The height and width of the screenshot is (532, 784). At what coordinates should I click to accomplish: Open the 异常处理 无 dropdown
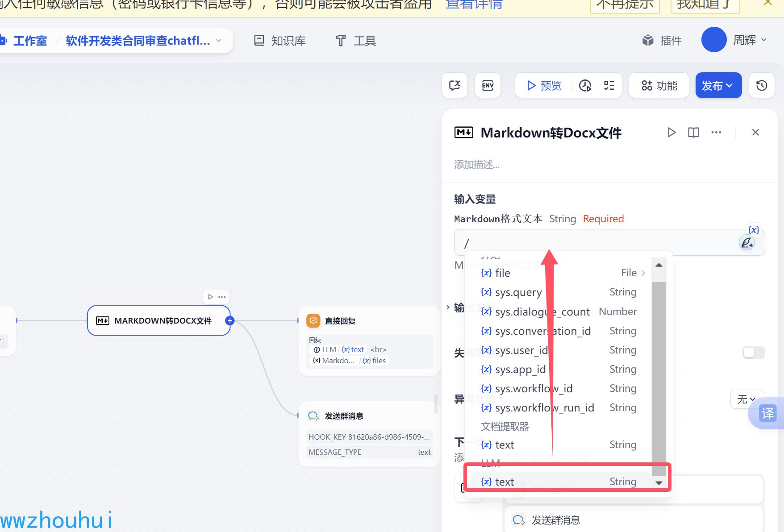click(x=747, y=399)
